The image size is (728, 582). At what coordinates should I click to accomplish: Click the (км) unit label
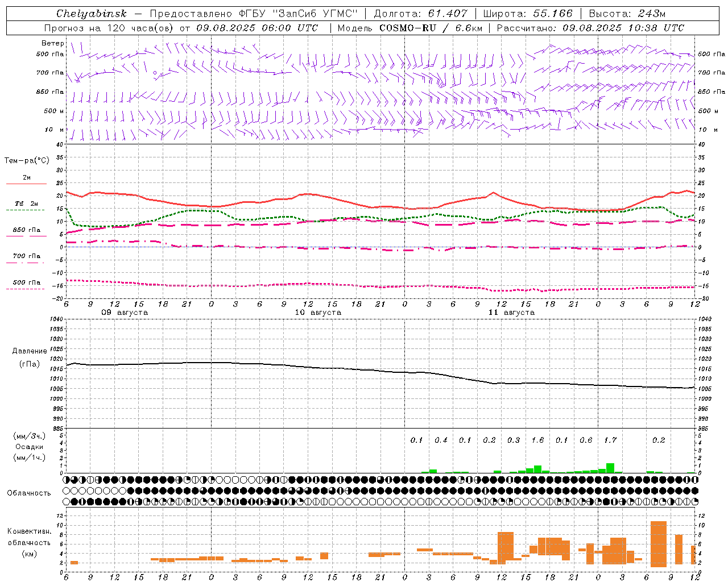[29, 553]
